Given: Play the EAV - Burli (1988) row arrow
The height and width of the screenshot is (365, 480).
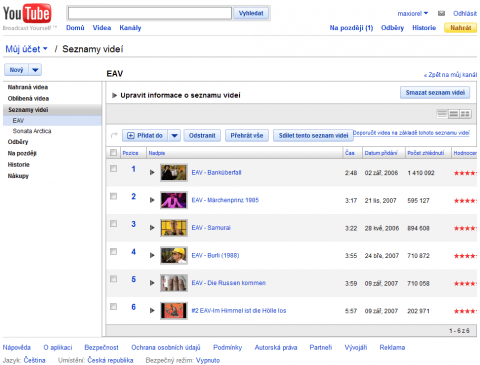Looking at the screenshot, I should point(152,255).
